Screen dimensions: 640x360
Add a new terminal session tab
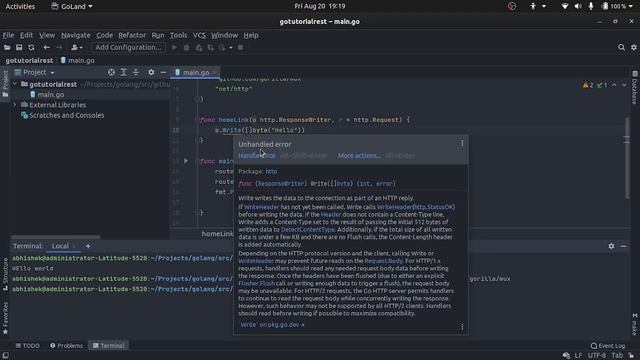click(x=88, y=246)
